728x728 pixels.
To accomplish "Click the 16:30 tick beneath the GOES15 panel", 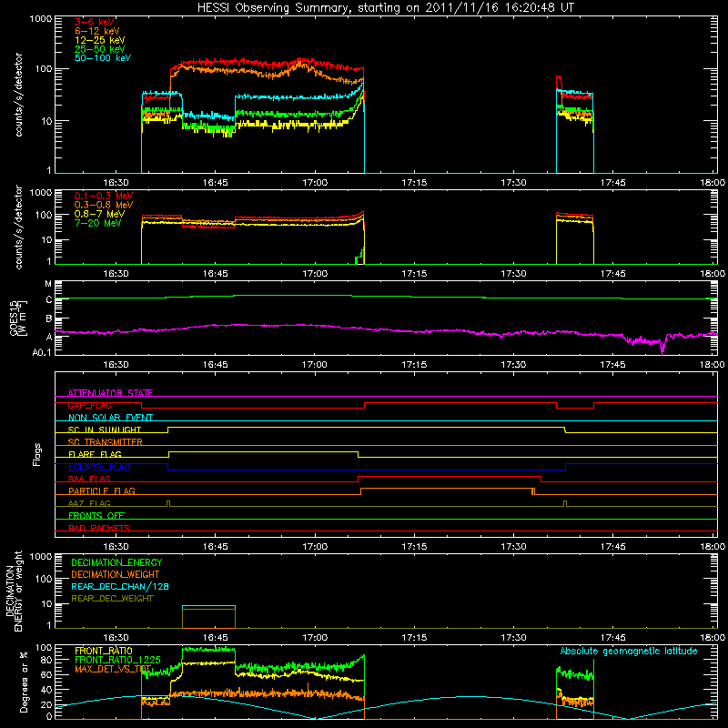I will pos(116,365).
